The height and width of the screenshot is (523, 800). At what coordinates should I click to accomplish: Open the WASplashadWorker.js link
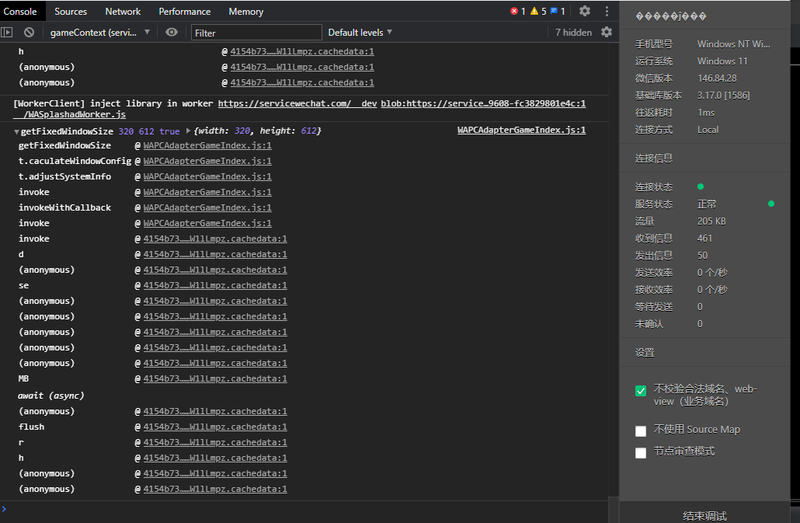(69, 115)
